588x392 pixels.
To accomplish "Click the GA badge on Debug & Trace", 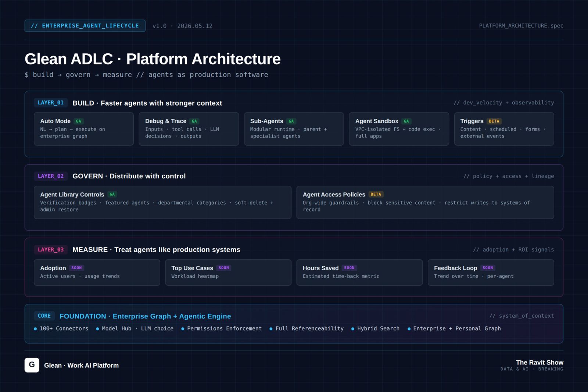I will [x=194, y=121].
